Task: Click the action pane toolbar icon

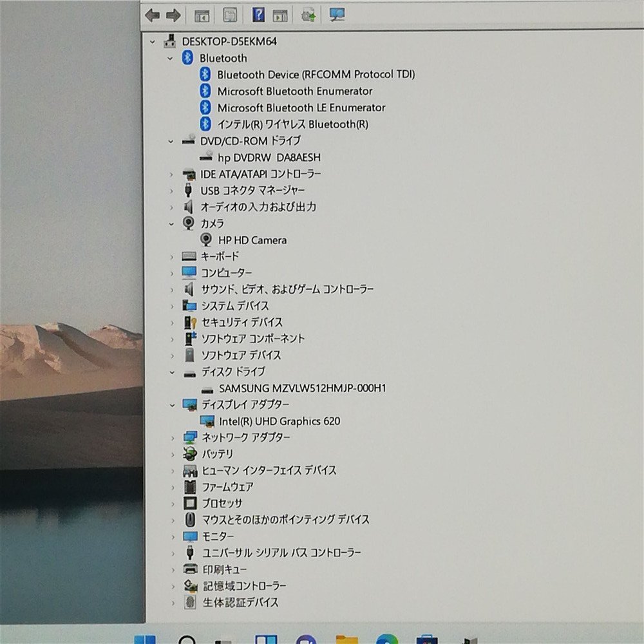Action: [x=280, y=15]
